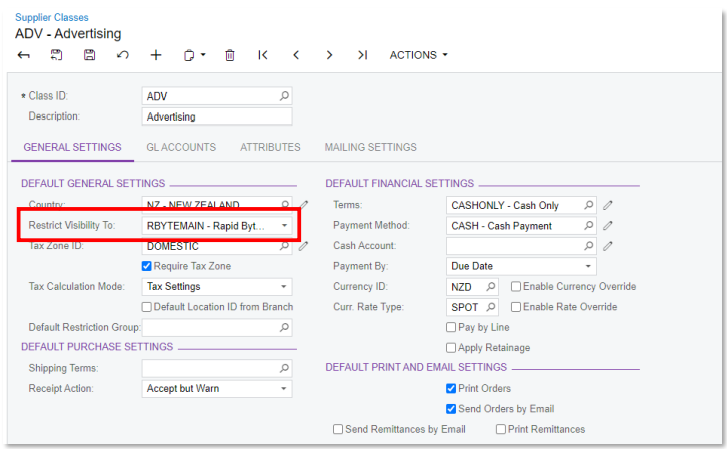Open the Receipt Action dropdown
This screenshot has width=727, height=449.
[217, 389]
